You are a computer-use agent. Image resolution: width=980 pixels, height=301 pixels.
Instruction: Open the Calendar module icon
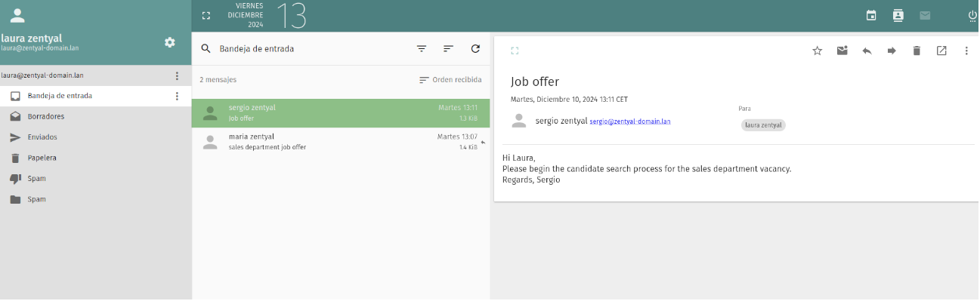click(871, 15)
